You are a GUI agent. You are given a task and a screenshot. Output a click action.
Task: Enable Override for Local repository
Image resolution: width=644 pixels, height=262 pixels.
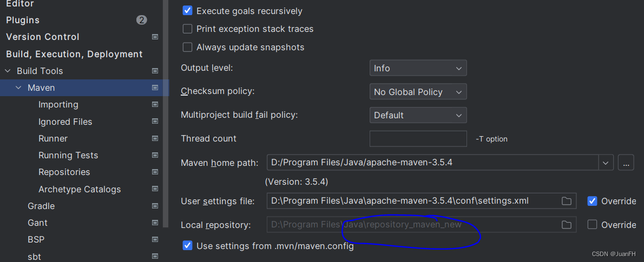[592, 224]
